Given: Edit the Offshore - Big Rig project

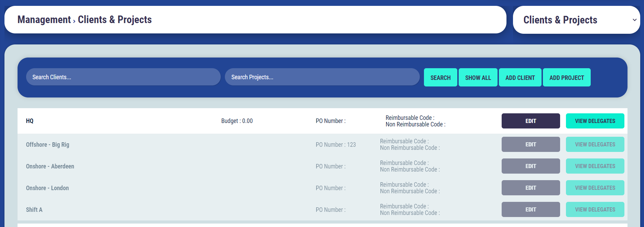Looking at the screenshot, I should 531,144.
